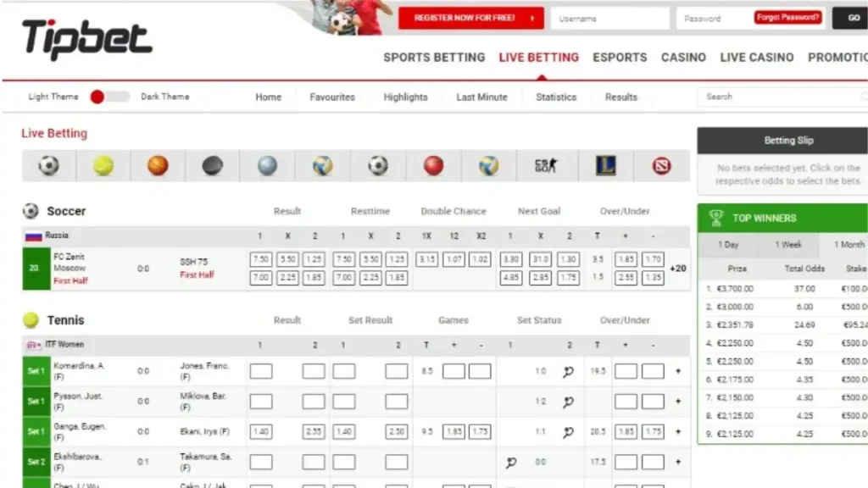Focus the Search input field
Screen dimensions: 868x488
pos(782,97)
